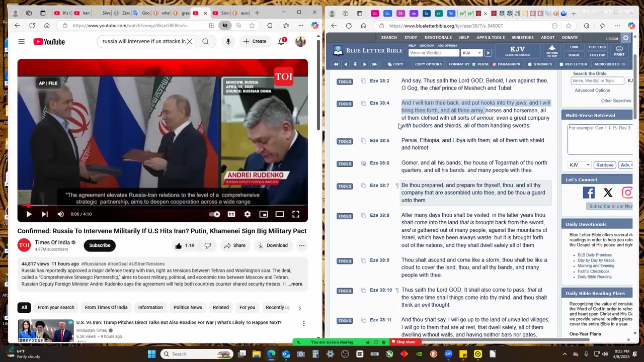This screenshot has width=644, height=362.
Task: Select the 'Politics News' chip
Action: click(x=188, y=307)
